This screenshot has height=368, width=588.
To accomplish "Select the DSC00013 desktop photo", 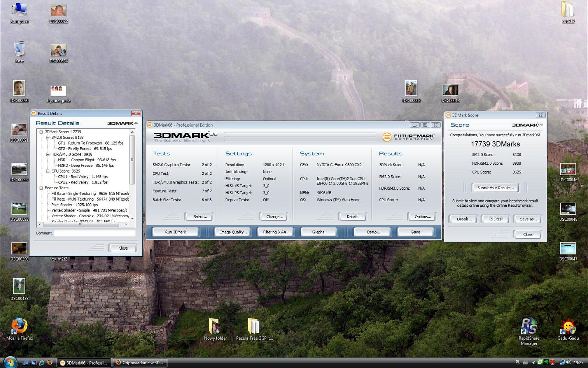I will pos(450,93).
